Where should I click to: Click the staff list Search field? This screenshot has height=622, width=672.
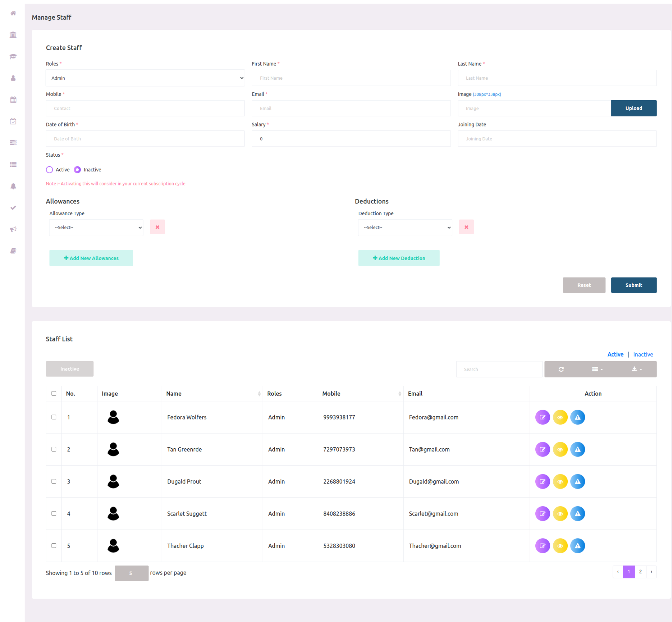point(499,369)
